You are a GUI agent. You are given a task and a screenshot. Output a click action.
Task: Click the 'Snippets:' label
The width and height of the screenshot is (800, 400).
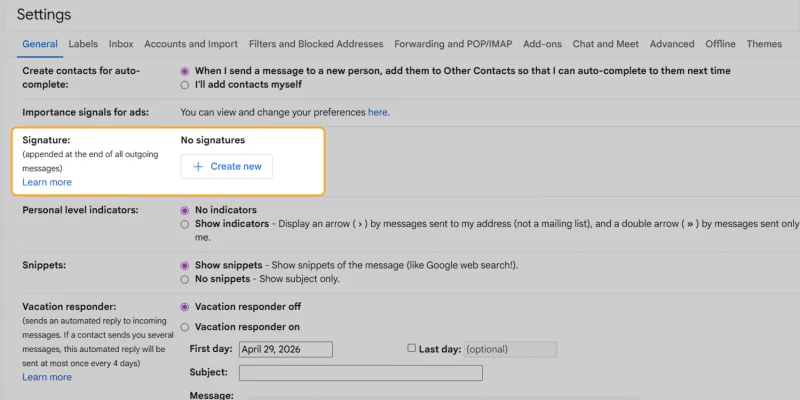point(44,265)
